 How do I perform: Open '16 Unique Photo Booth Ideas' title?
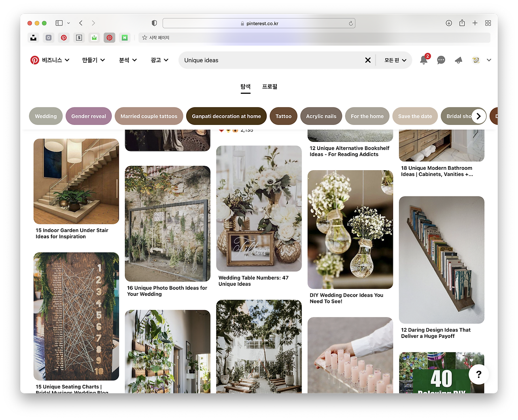(x=167, y=291)
